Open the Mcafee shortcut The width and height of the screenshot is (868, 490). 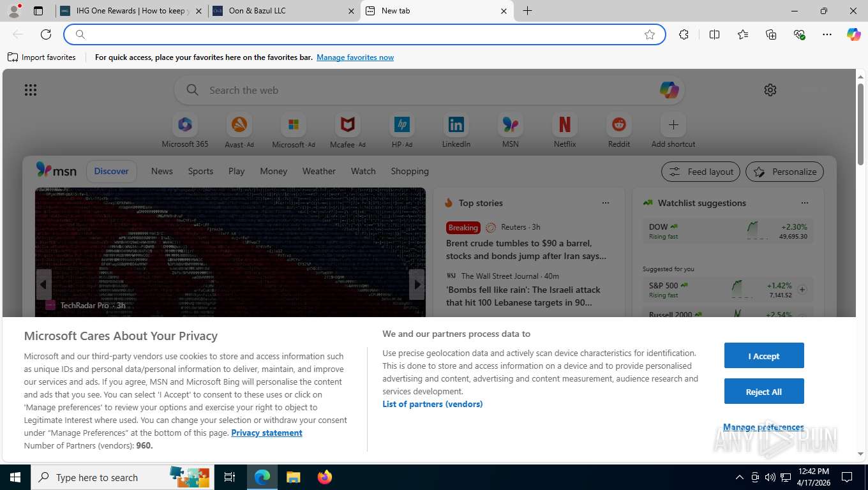(348, 131)
